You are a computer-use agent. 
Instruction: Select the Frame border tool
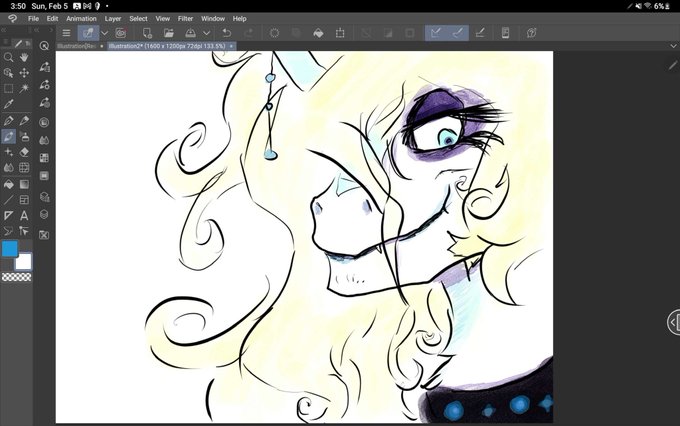click(x=24, y=200)
